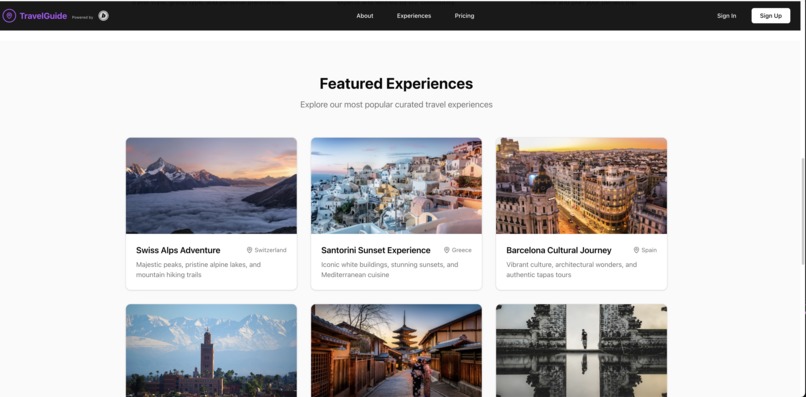Click the TravelGuide pin logo icon
Viewport: 806px width, 397px height.
(x=9, y=16)
